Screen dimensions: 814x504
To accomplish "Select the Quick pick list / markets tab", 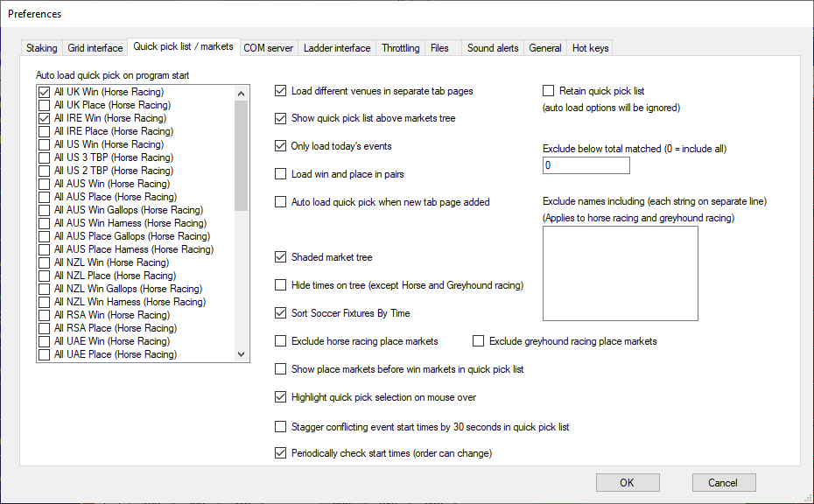I will (183, 46).
